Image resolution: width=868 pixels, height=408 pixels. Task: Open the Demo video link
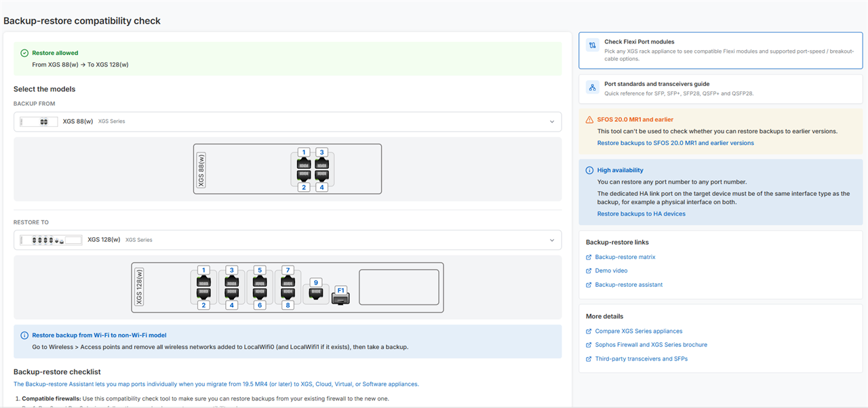click(611, 270)
